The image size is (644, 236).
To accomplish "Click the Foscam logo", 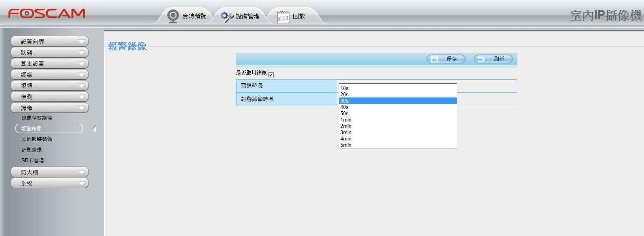I will point(47,14).
